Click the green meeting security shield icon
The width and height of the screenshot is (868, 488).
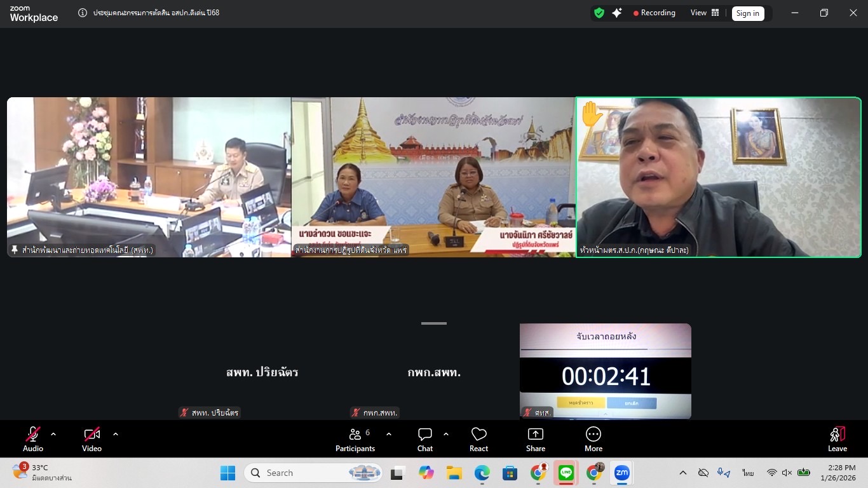pos(598,13)
